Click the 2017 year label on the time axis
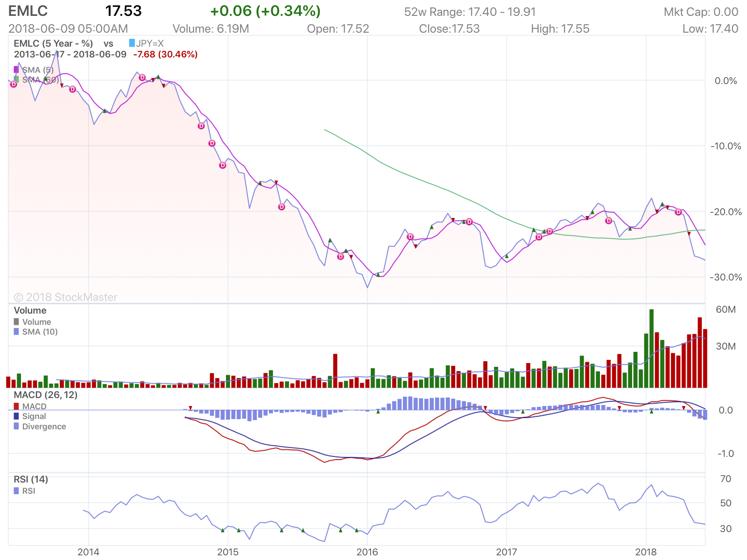Screen dimensions: 747x560 tap(507, 552)
